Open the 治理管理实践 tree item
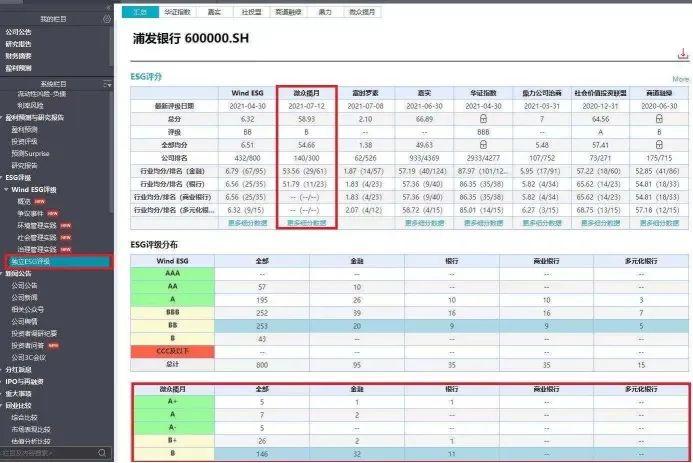 point(37,250)
